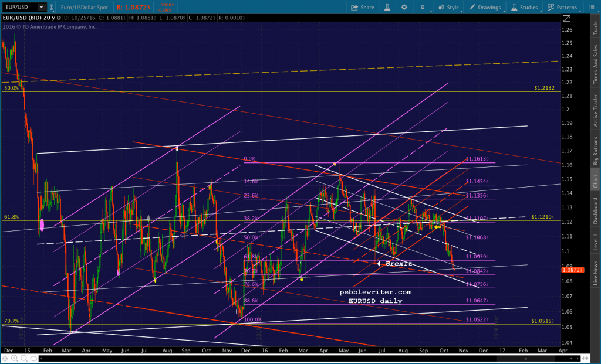
Task: Click the D: 10/25/16 date field
Action: coord(80,18)
